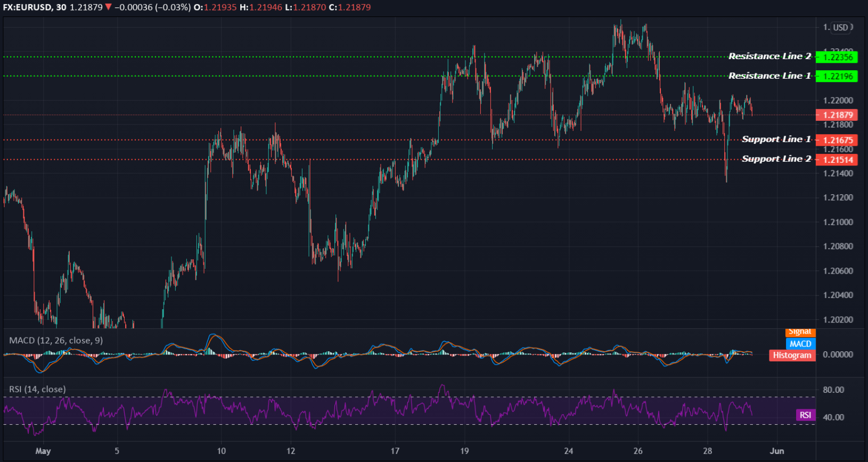Click the 1.22356 green price tag
This screenshot has height=462, width=868.
(837, 57)
